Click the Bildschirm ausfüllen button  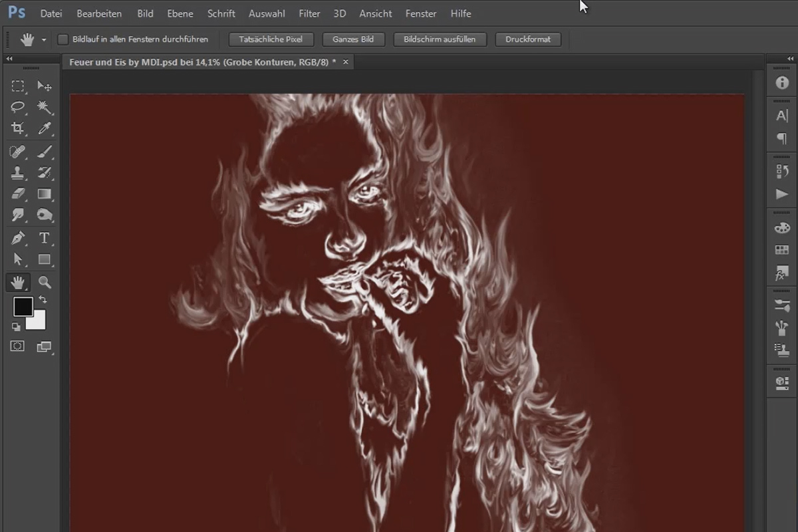coord(440,39)
